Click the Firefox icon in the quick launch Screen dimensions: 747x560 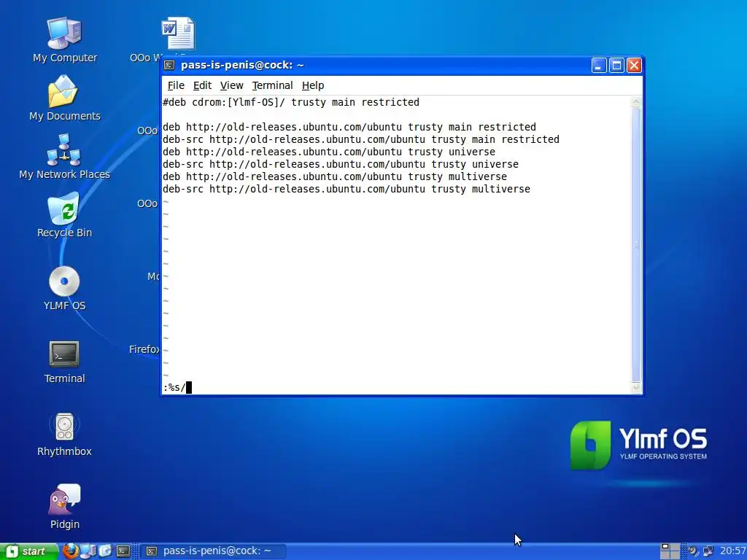(x=70, y=551)
